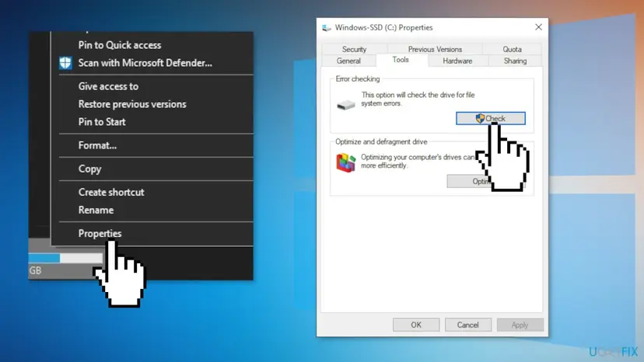Screen dimensions: 644x362
Task: Click the 'Windows-SSD (C:) Properties' title text
Action: pos(383,27)
